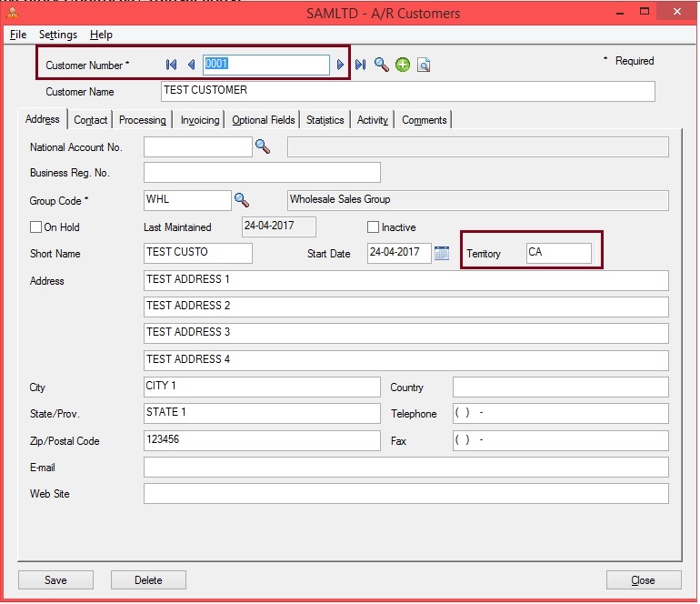The height and width of the screenshot is (604, 700).
Task: Tick the Inactive checkbox
Action: pyautogui.click(x=373, y=226)
